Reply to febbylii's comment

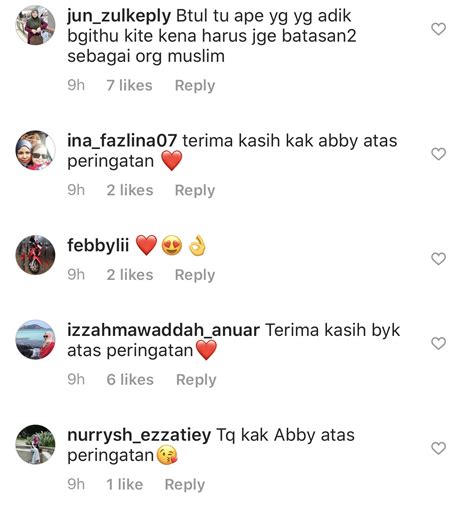click(195, 275)
